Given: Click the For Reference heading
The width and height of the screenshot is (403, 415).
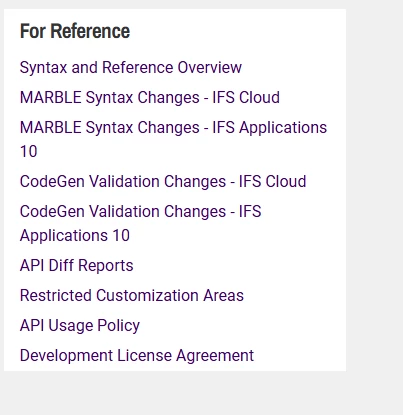Looking at the screenshot, I should (75, 31).
